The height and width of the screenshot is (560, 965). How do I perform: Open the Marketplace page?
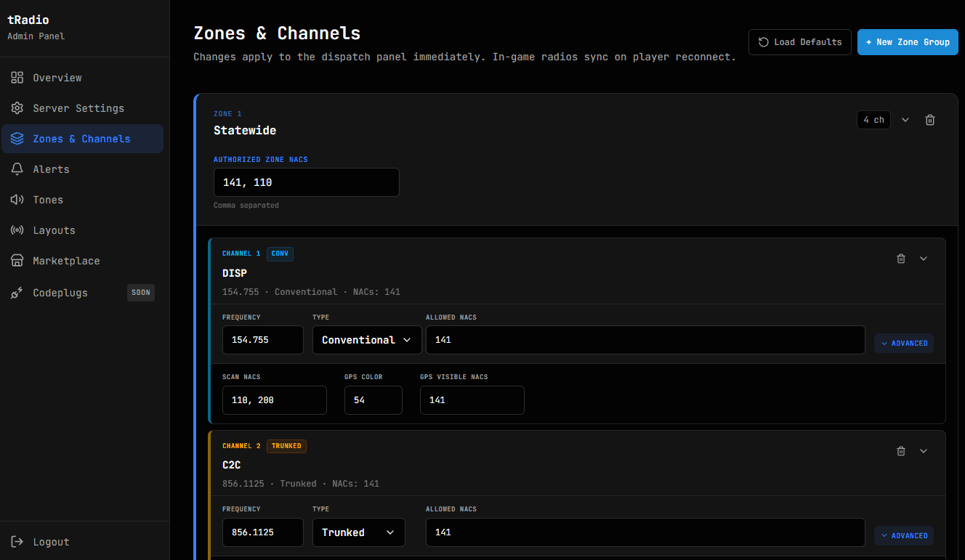pyautogui.click(x=82, y=261)
